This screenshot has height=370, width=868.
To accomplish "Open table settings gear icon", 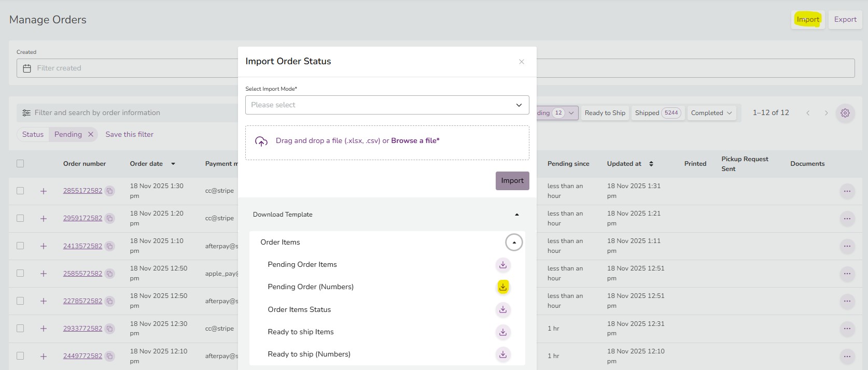I will tap(845, 113).
